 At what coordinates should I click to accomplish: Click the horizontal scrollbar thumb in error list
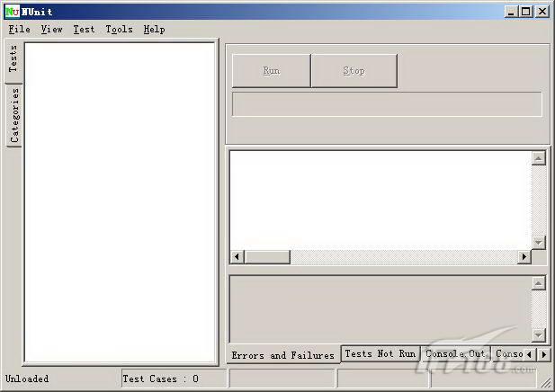pyautogui.click(x=267, y=257)
